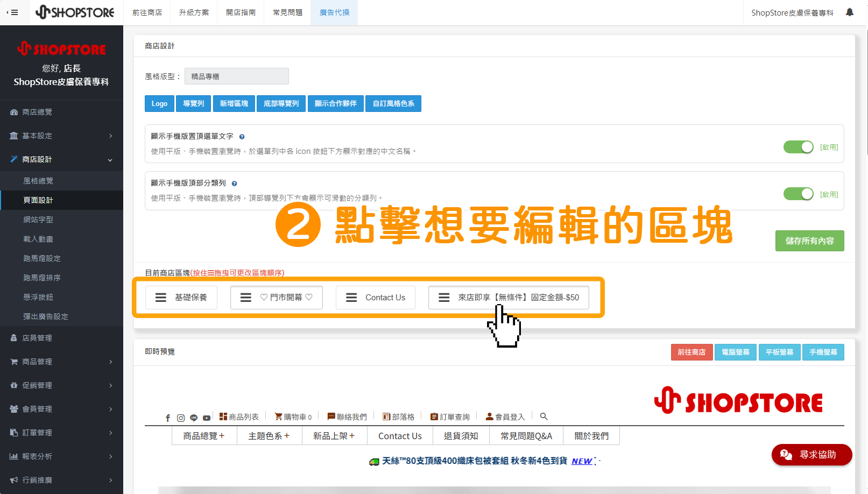868x494 pixels.
Task: Open 開店指南 in the top navigation
Action: tap(241, 12)
